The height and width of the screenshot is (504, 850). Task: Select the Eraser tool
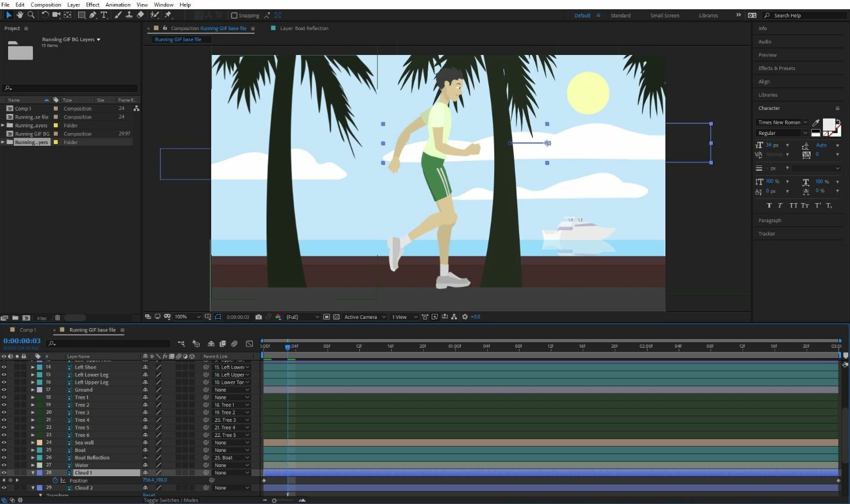(139, 15)
